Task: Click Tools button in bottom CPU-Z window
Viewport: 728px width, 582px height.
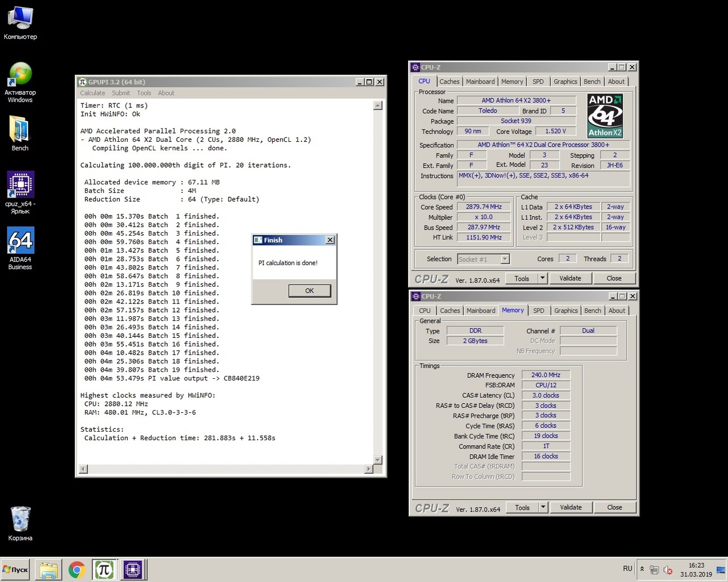Action: coord(522,508)
